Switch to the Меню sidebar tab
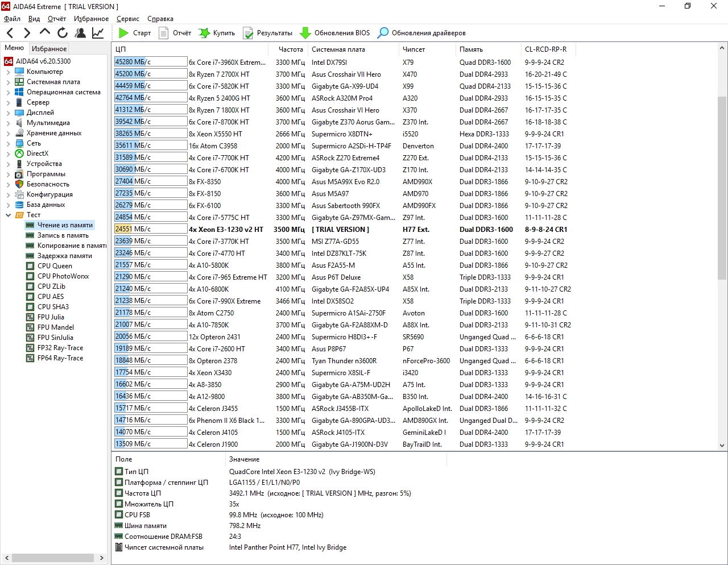 14,48
